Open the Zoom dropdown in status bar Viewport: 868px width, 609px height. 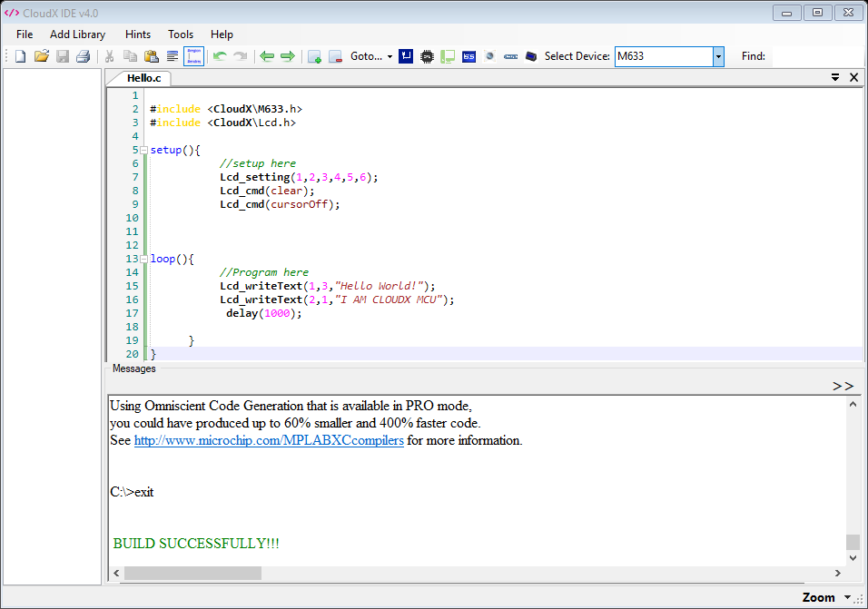point(826,597)
